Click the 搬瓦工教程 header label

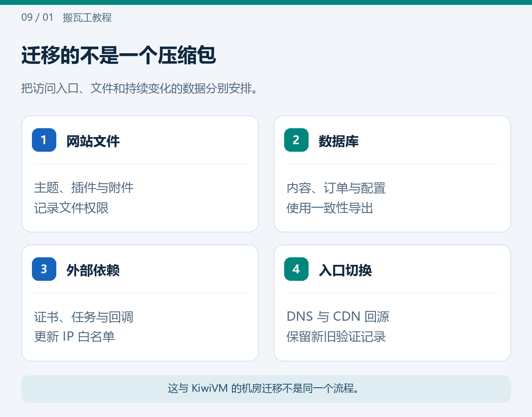(x=87, y=18)
